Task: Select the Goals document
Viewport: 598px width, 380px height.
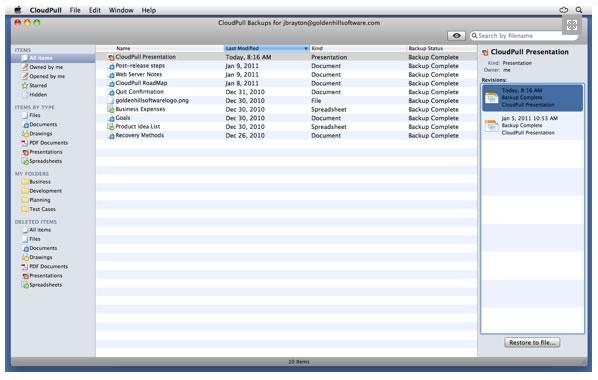Action: click(x=122, y=118)
